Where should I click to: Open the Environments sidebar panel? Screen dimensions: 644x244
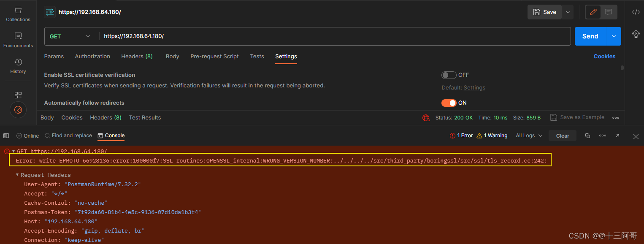(x=18, y=40)
